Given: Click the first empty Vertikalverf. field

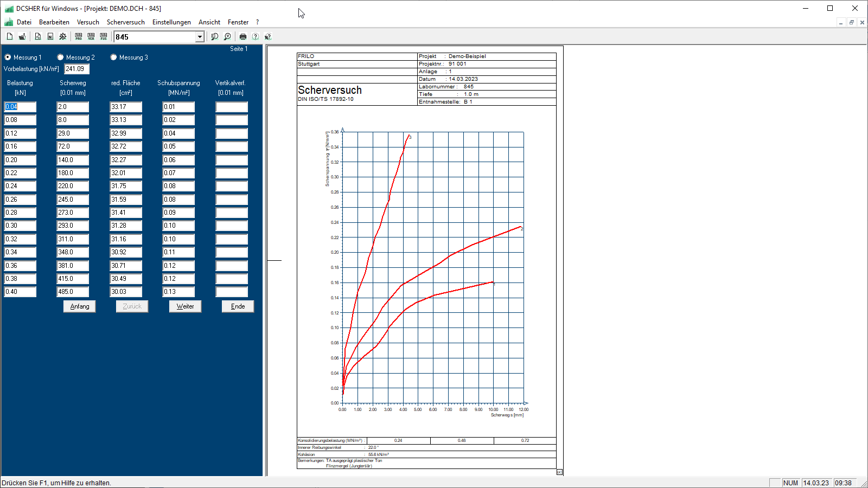Looking at the screenshot, I should click(x=232, y=107).
